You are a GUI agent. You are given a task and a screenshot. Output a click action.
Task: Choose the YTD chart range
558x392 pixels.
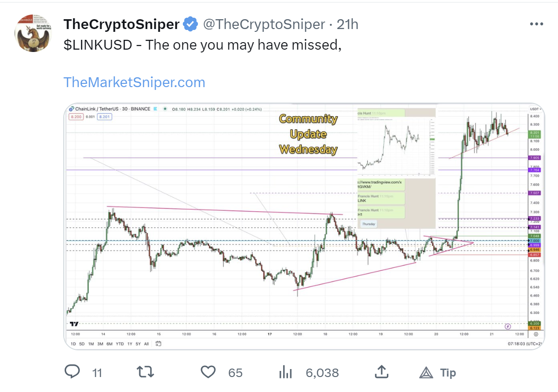point(120,344)
